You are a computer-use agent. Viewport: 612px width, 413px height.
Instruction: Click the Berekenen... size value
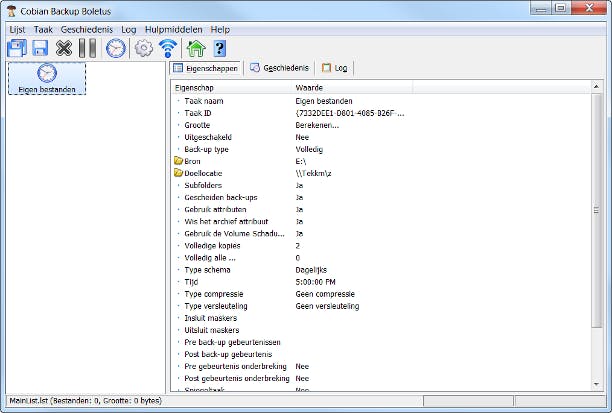pyautogui.click(x=317, y=125)
